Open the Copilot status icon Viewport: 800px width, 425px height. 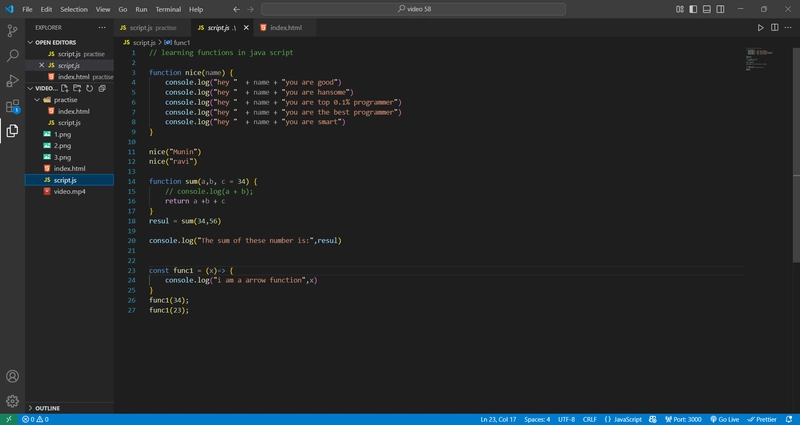(x=653, y=419)
